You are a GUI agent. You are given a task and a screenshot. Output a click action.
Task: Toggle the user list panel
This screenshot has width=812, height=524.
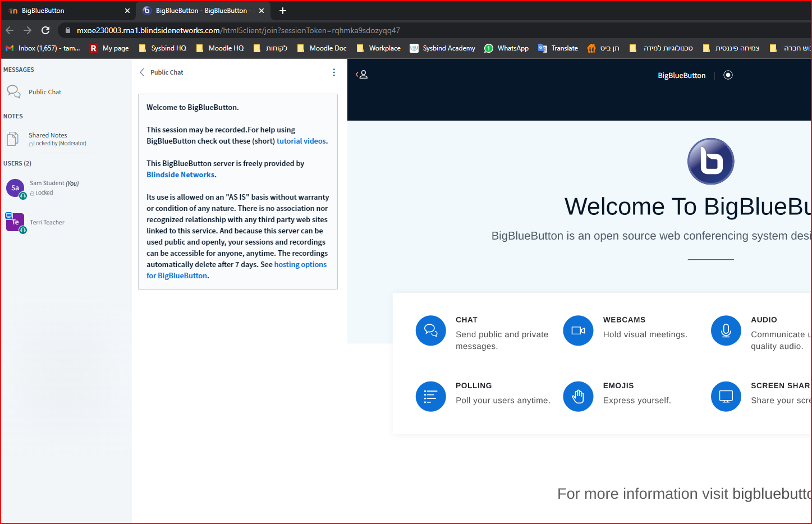point(362,75)
